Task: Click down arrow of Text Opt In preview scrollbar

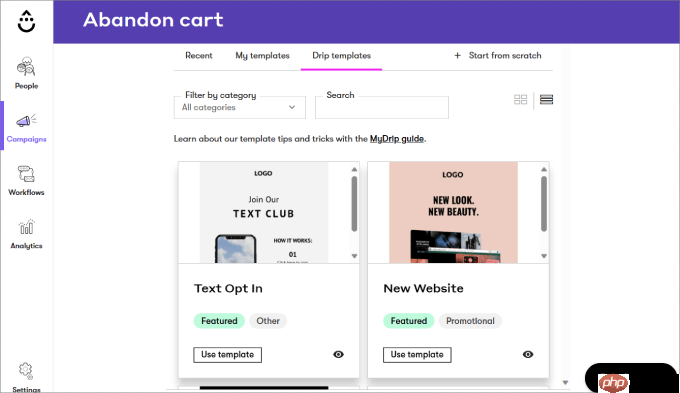Action: 354,256
